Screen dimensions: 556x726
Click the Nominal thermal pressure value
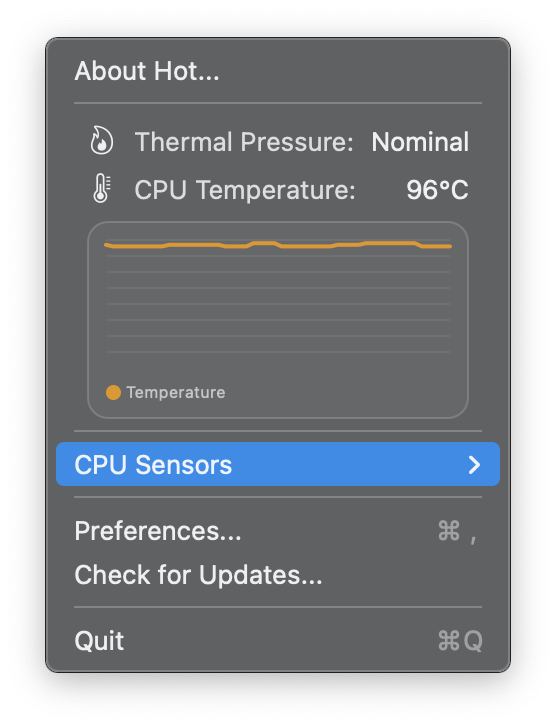point(420,141)
